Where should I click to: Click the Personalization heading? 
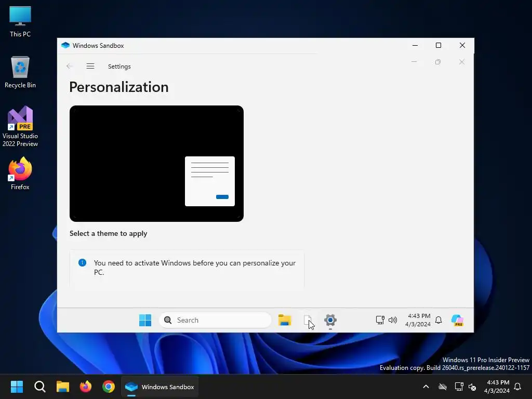click(x=119, y=87)
